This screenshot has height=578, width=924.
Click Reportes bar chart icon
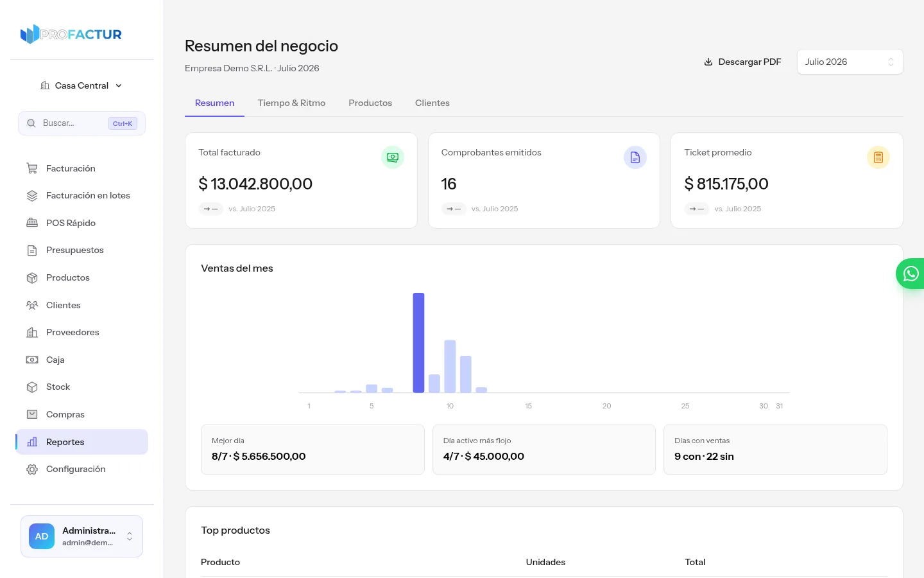[x=32, y=442]
